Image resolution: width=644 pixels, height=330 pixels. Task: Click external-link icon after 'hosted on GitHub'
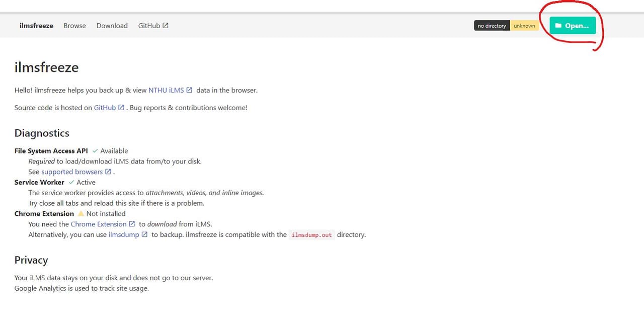coord(121,108)
